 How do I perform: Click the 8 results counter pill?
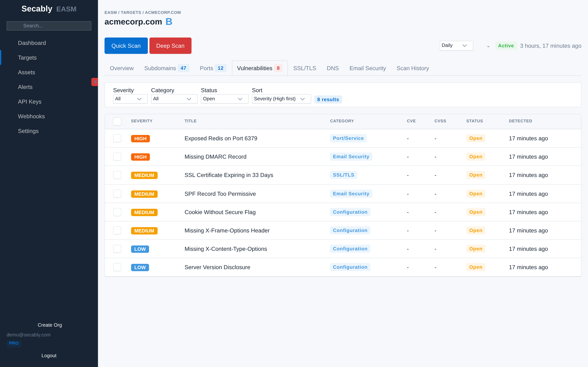[328, 99]
